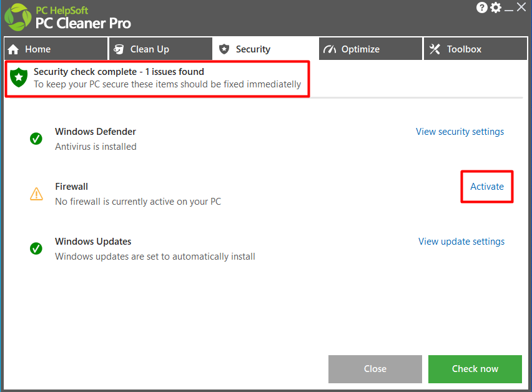
Task: Select the Security tab
Action: [x=265, y=49]
